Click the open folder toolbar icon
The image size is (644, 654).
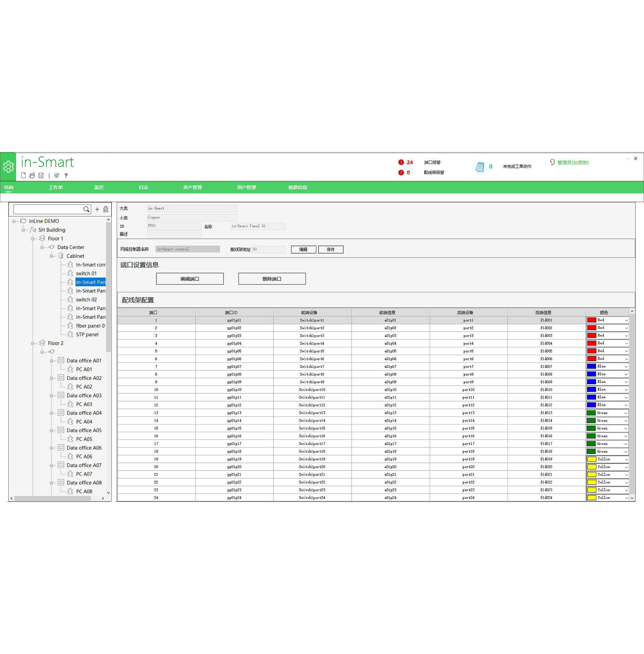(32, 175)
